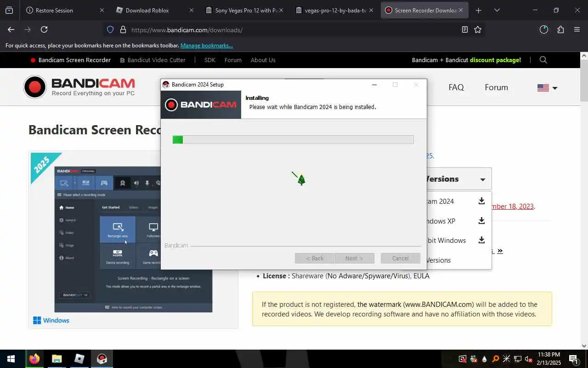Click the orange magnifier tray icon

pos(496,359)
